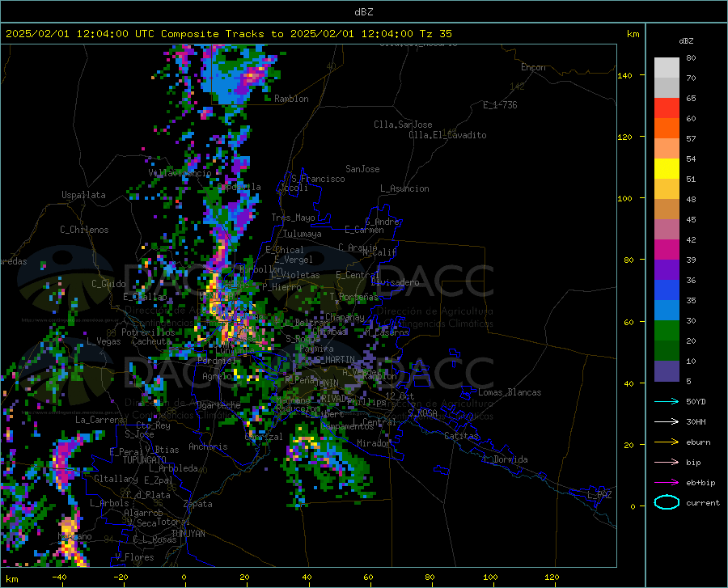Viewport: 728px width, 588px height.
Task: Click the 'L_PAZ' label at the right edge
Action: (x=599, y=495)
